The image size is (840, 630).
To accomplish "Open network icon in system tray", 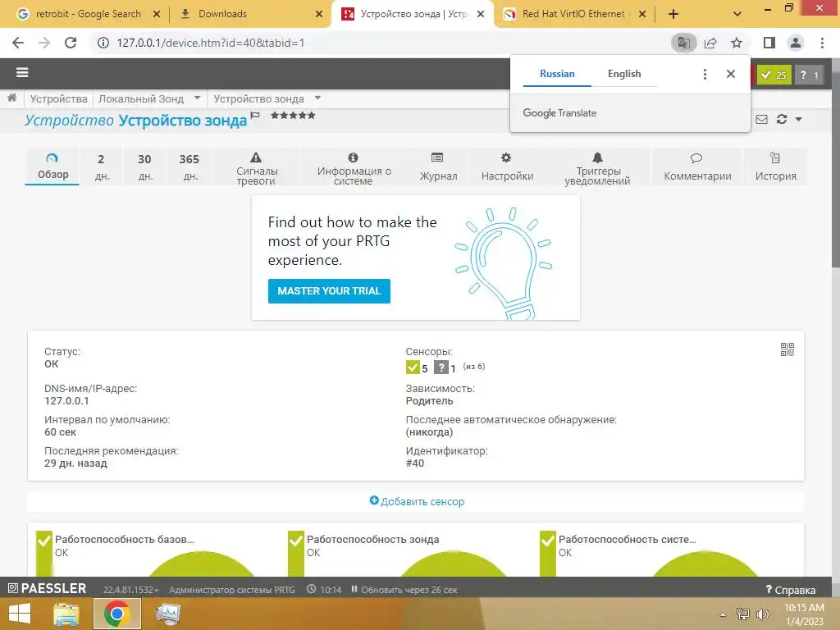I will point(743,614).
